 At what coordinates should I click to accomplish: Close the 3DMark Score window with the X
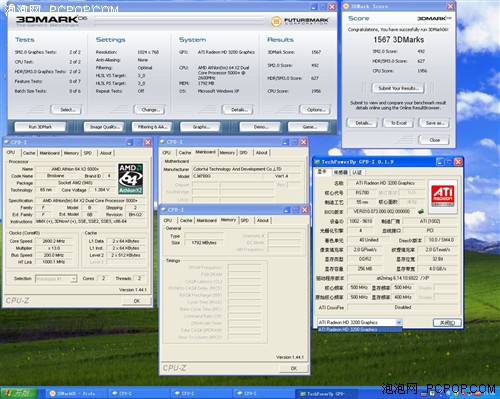click(450, 6)
